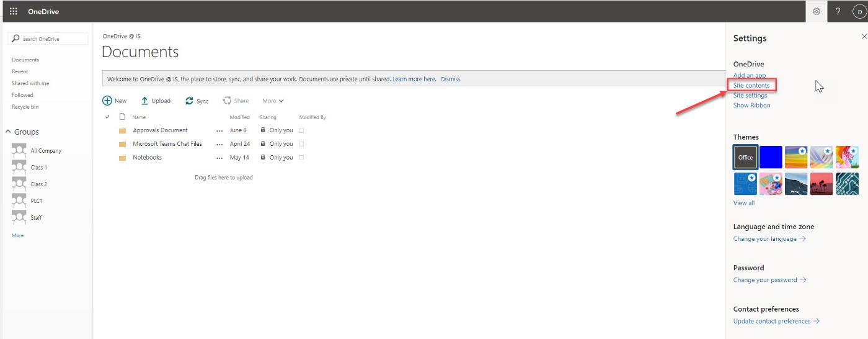Open Documents in left navigation
Image resolution: width=868 pixels, height=339 pixels.
(25, 60)
